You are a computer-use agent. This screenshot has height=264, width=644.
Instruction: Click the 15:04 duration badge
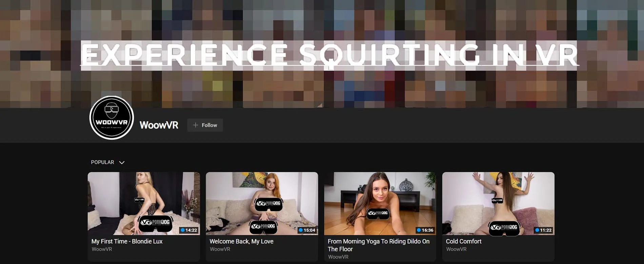[307, 230]
